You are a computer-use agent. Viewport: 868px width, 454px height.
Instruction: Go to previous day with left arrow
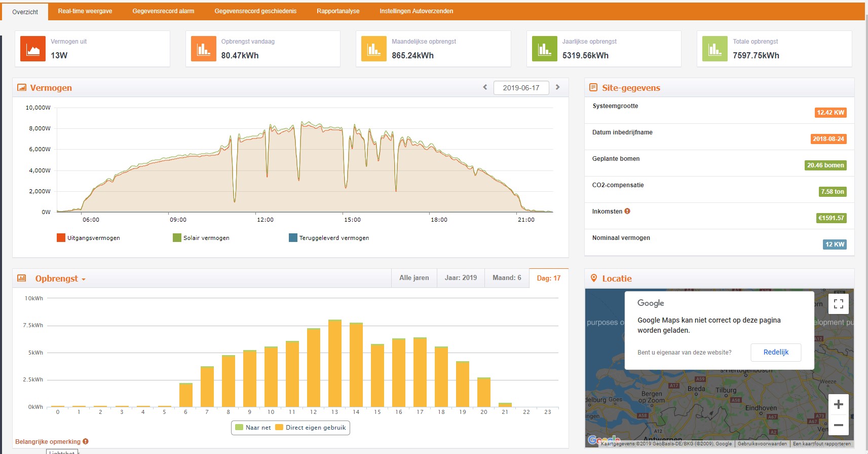[485, 87]
